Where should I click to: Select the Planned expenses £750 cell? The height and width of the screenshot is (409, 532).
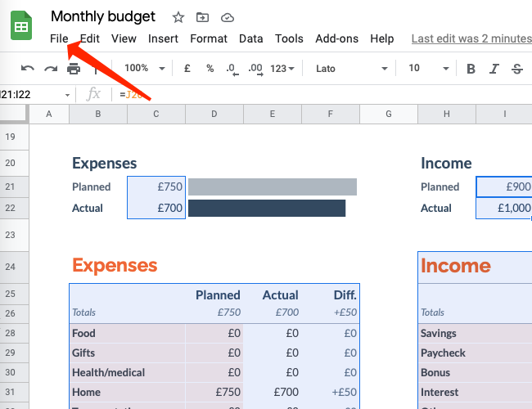[156, 187]
